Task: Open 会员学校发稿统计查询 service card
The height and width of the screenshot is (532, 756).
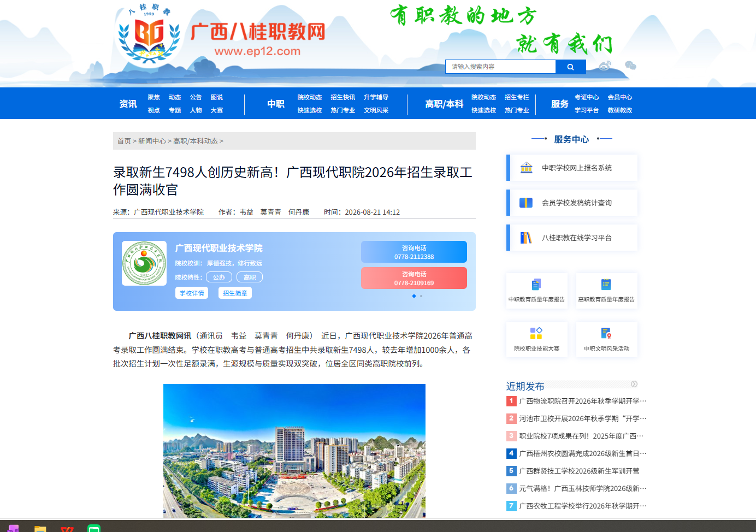Action: coord(572,203)
